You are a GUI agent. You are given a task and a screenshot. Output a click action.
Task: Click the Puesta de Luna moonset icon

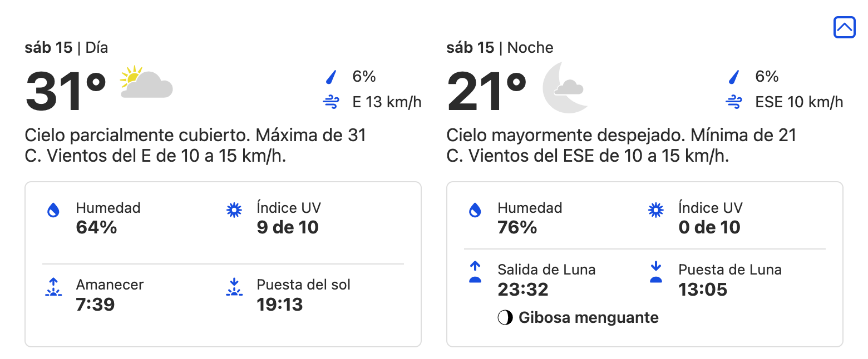[656, 272]
